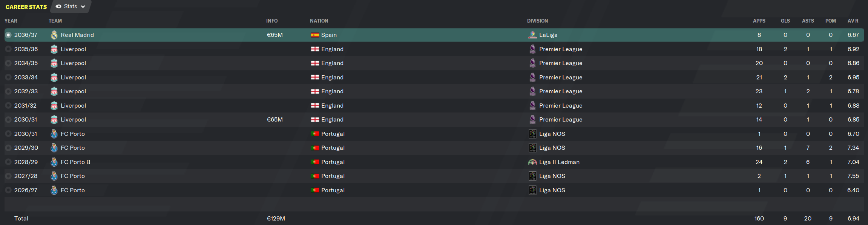Screen dimensions: 868x225
Task: Open the Real Madrid team link
Action: 77,35
